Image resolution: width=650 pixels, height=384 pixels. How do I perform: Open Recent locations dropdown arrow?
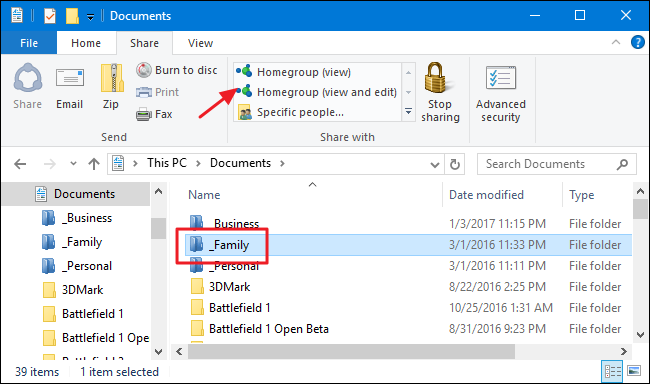[73, 163]
